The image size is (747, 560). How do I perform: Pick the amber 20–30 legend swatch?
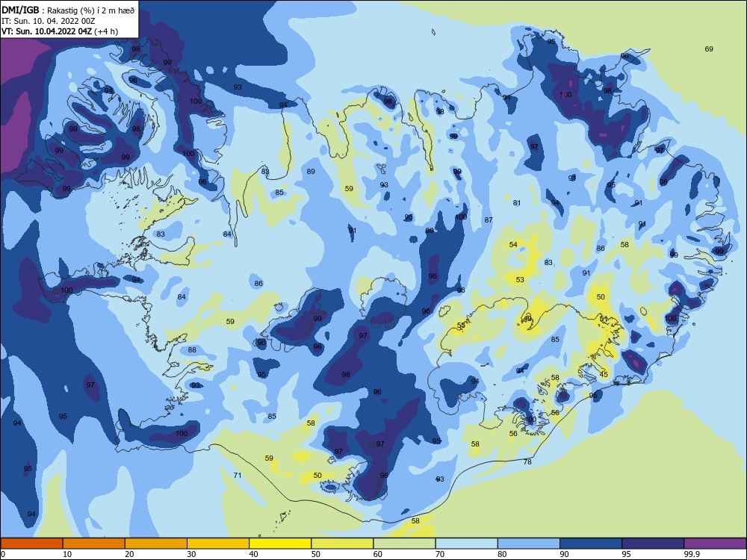156,544
